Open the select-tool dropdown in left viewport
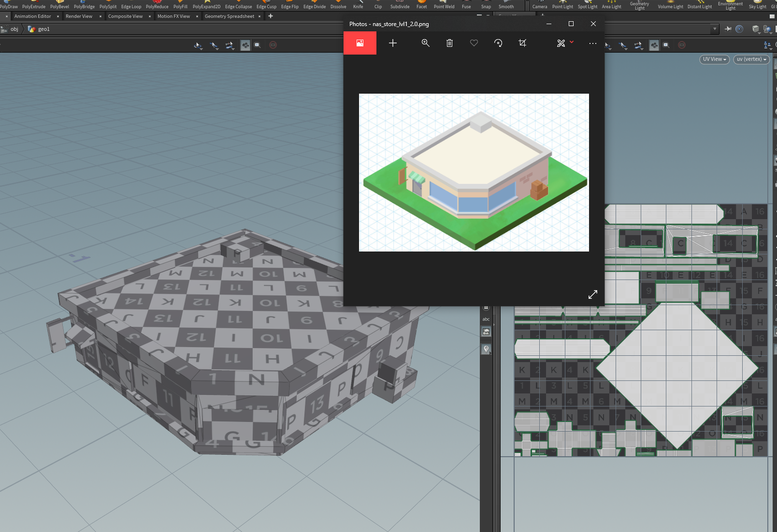 pos(198,45)
